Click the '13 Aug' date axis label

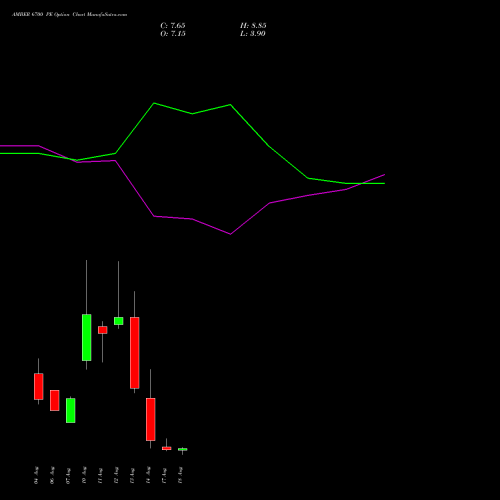[132, 475]
